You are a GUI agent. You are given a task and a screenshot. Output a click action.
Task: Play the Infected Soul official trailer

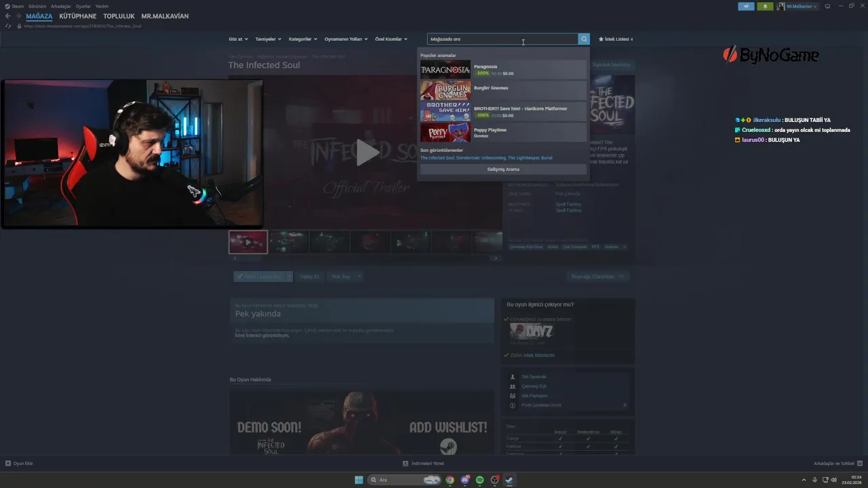367,152
